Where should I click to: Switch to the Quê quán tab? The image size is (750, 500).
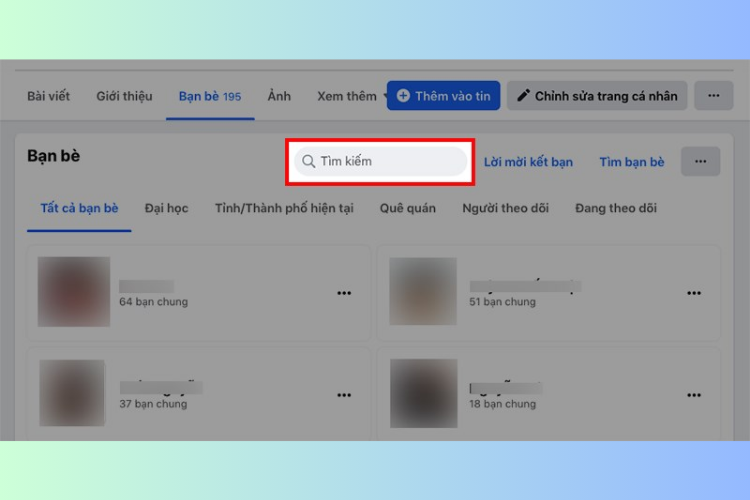click(x=408, y=208)
